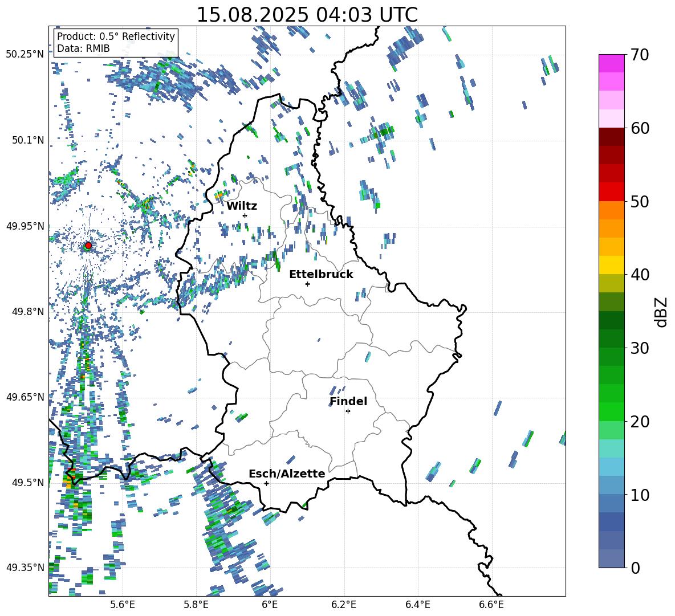Screen dimensions: 675x616
Task: Click the dBZ colorbar label
Action: (x=661, y=312)
